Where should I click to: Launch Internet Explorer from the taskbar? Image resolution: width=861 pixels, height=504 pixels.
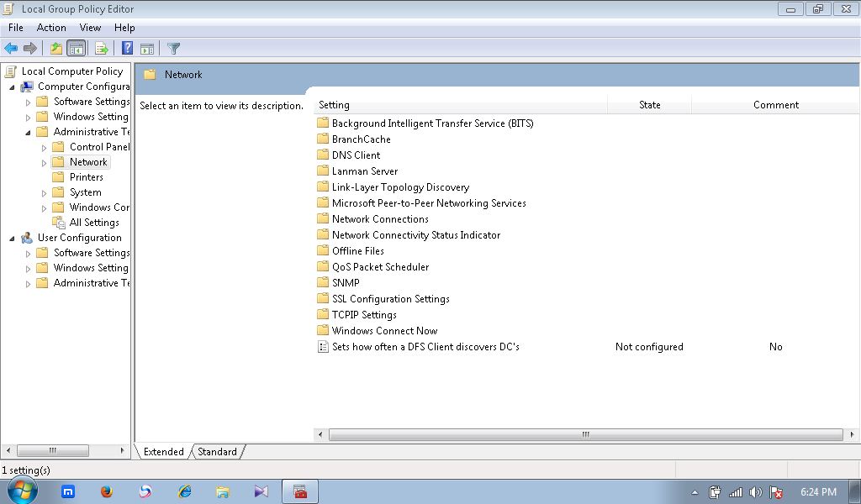coord(184,491)
